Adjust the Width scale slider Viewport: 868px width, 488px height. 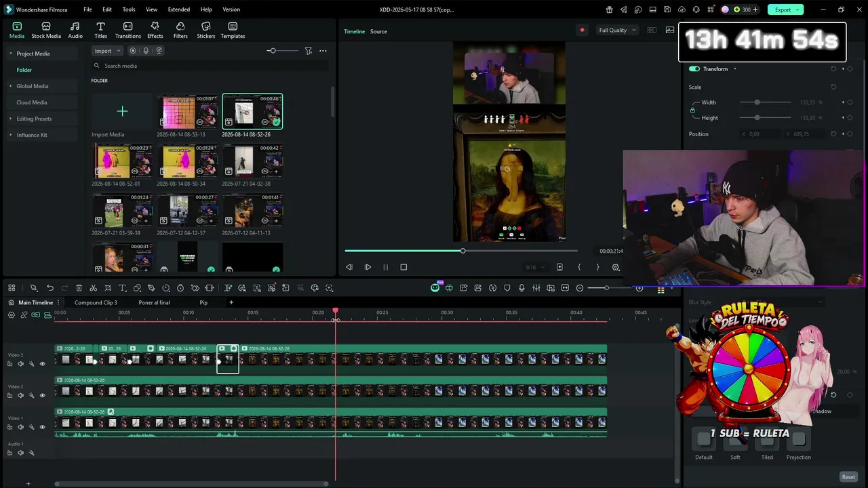pyautogui.click(x=757, y=102)
